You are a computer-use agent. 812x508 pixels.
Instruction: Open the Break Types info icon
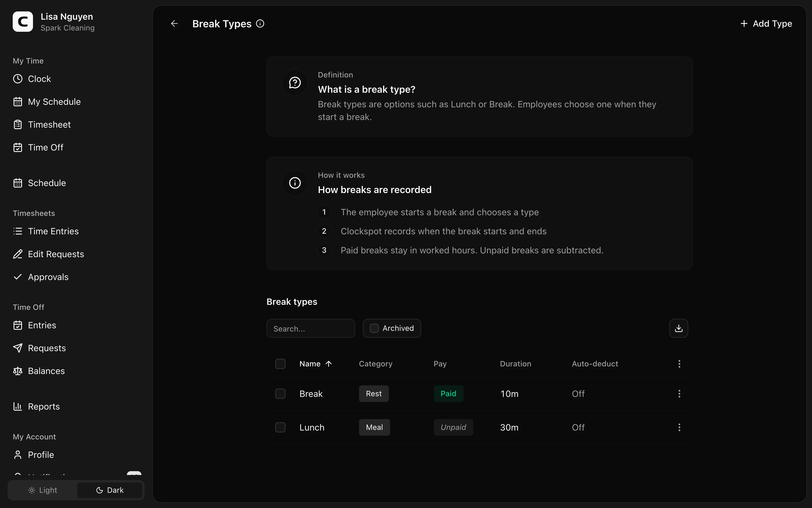pos(260,23)
